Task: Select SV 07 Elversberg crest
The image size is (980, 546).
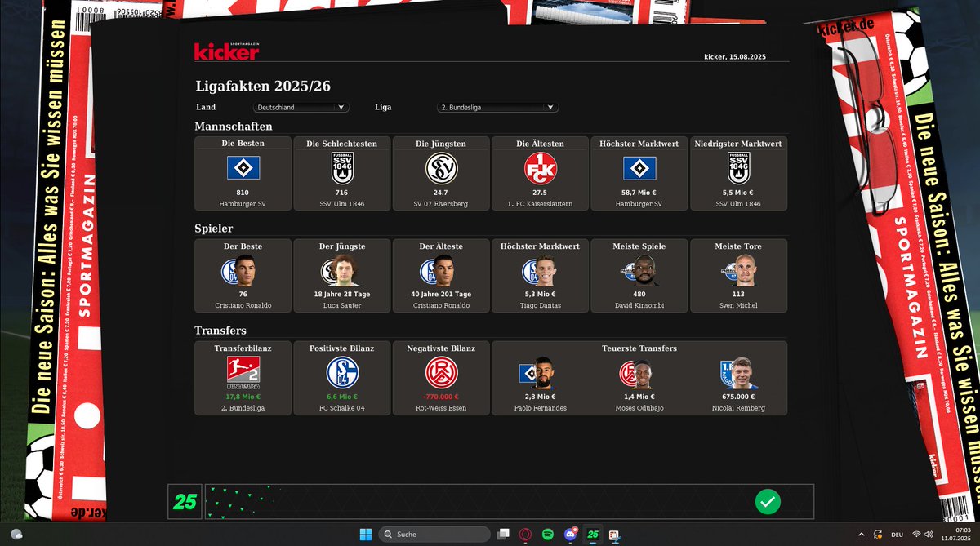Action: click(x=441, y=168)
